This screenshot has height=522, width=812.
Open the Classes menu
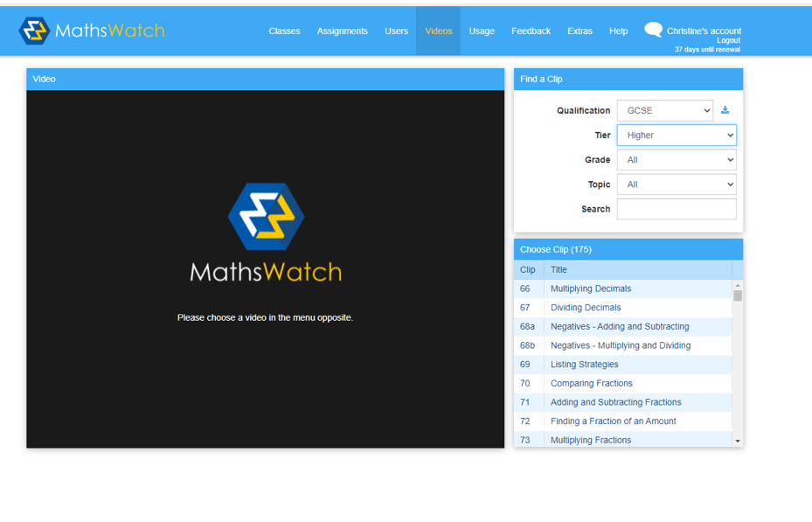[284, 31]
